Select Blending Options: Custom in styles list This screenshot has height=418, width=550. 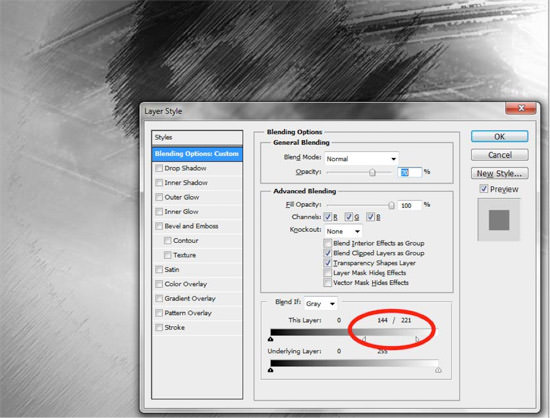point(197,154)
